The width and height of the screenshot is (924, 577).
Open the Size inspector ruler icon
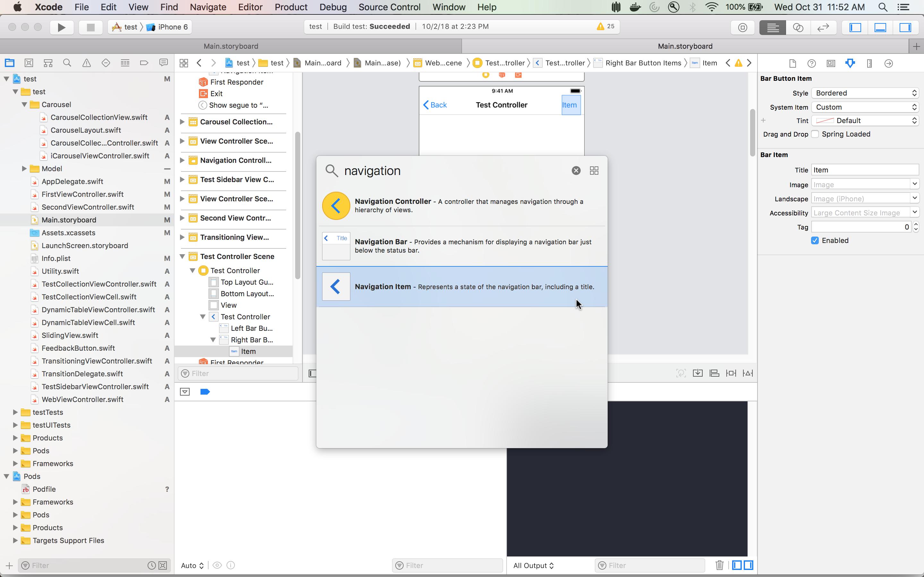tap(869, 63)
